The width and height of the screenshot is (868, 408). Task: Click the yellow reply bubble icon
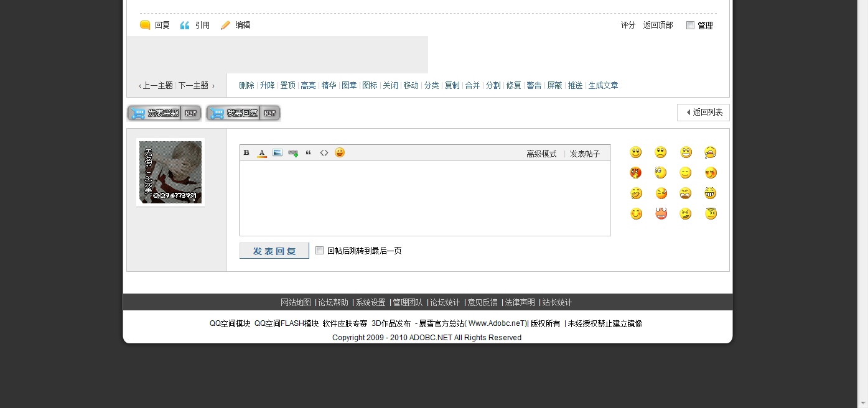point(145,25)
